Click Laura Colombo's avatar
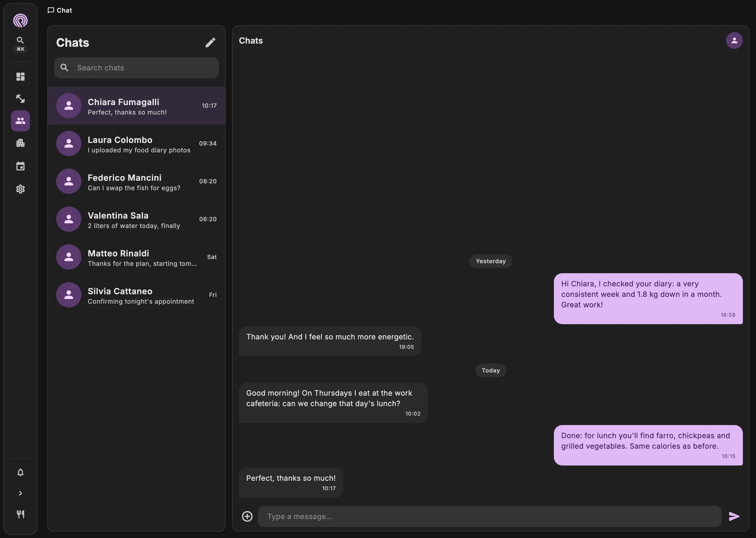Image resolution: width=756 pixels, height=538 pixels. click(69, 143)
